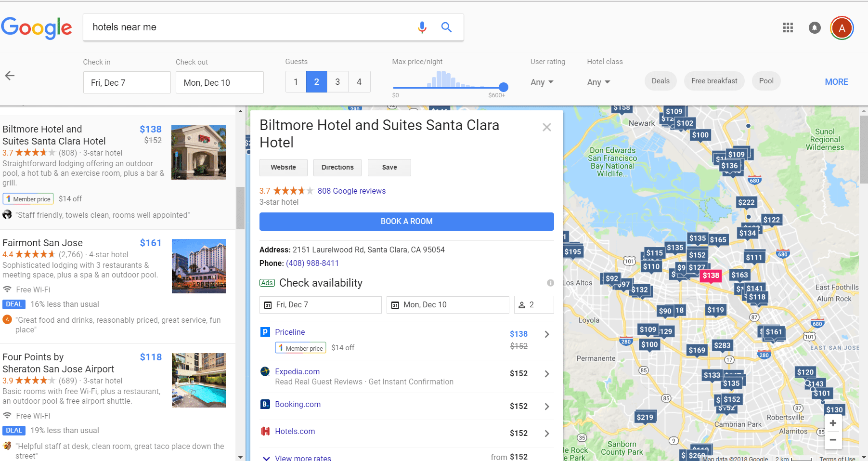Select the $120 map price marker
Image resolution: width=868 pixels, height=461 pixels.
pos(805,372)
